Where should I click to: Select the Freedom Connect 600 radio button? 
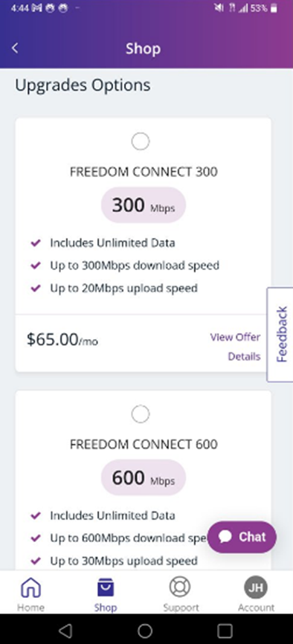pyautogui.click(x=141, y=414)
